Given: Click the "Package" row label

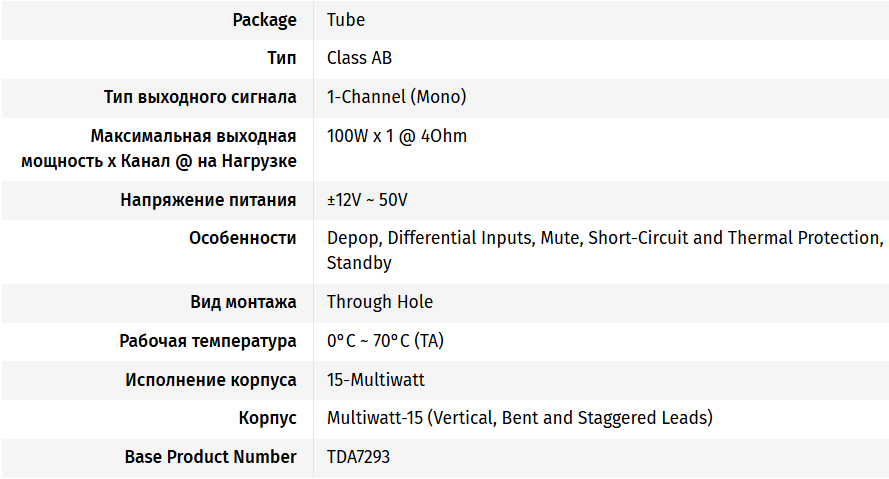Looking at the screenshot, I should 264,20.
